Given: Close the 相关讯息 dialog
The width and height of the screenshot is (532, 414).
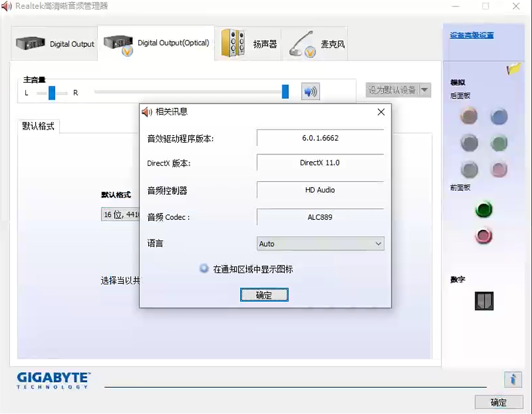Looking at the screenshot, I should (x=381, y=112).
